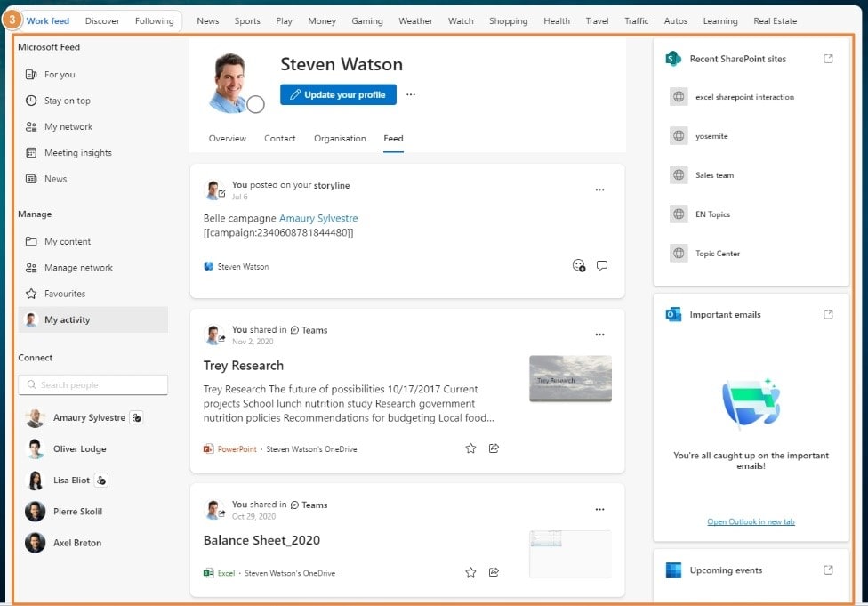This screenshot has height=606, width=868.
Task: Select My activity in the sidebar
Action: tap(93, 319)
